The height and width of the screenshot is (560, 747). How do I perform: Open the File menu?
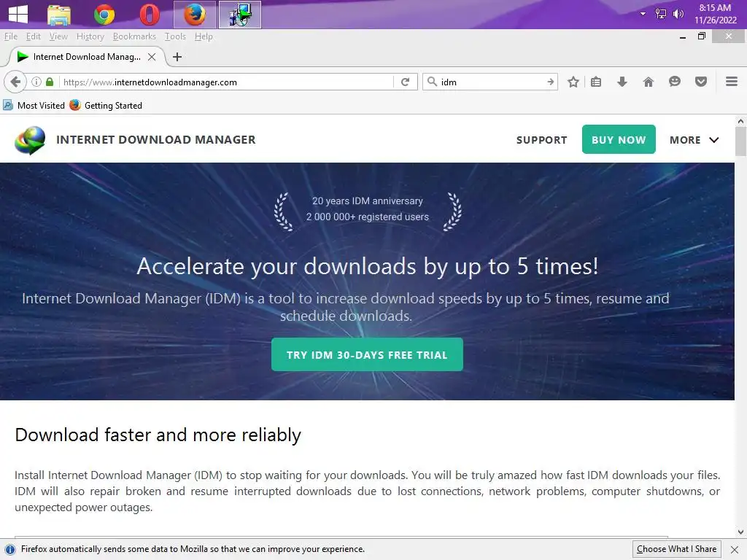pos(10,36)
